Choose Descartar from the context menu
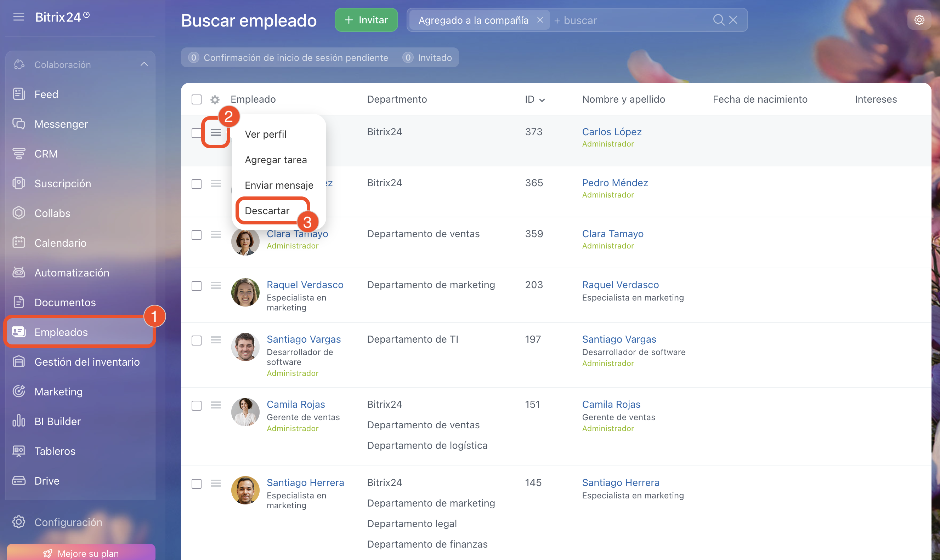Screen dimensions: 940x560 pos(267,211)
